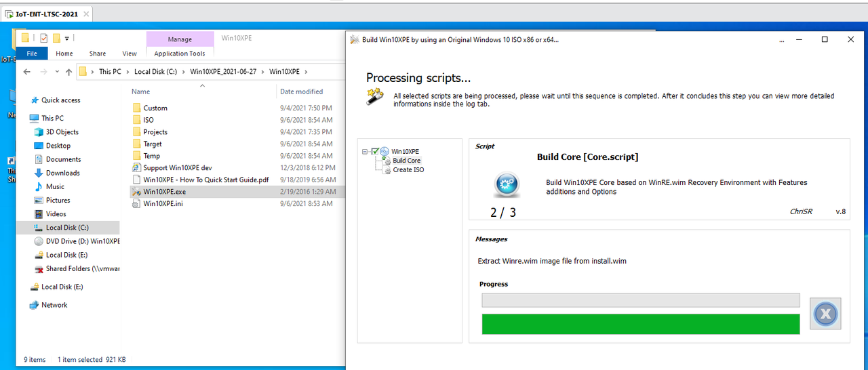Select the ISO folder
Screen dimensions: 868x370
point(149,120)
